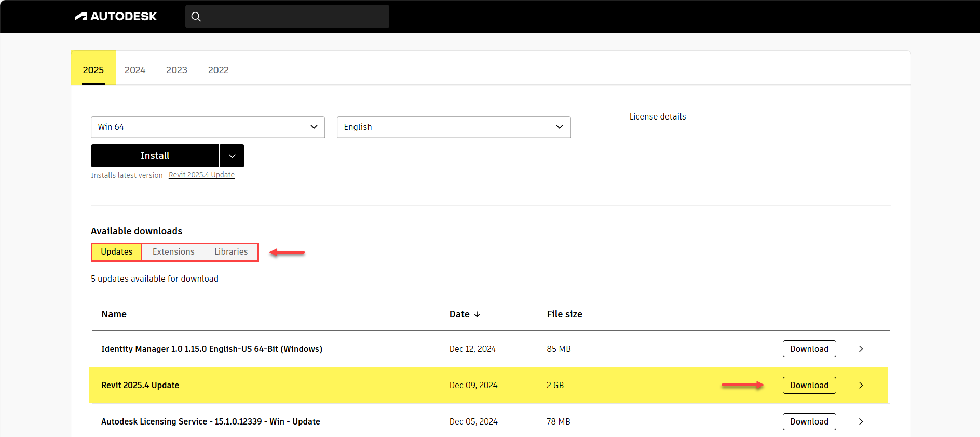The image size is (980, 437).
Task: Download Revit 2025.4 Update
Action: tap(809, 386)
